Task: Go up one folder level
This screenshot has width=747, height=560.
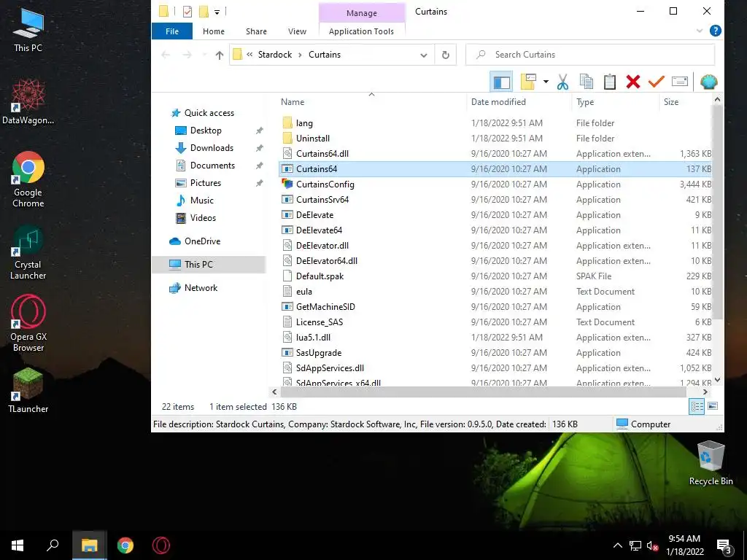Action: pyautogui.click(x=219, y=55)
